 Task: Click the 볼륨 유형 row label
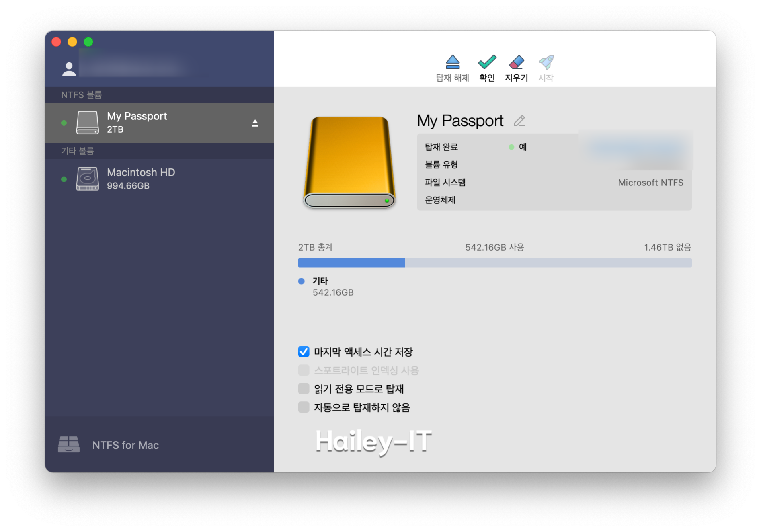441,164
